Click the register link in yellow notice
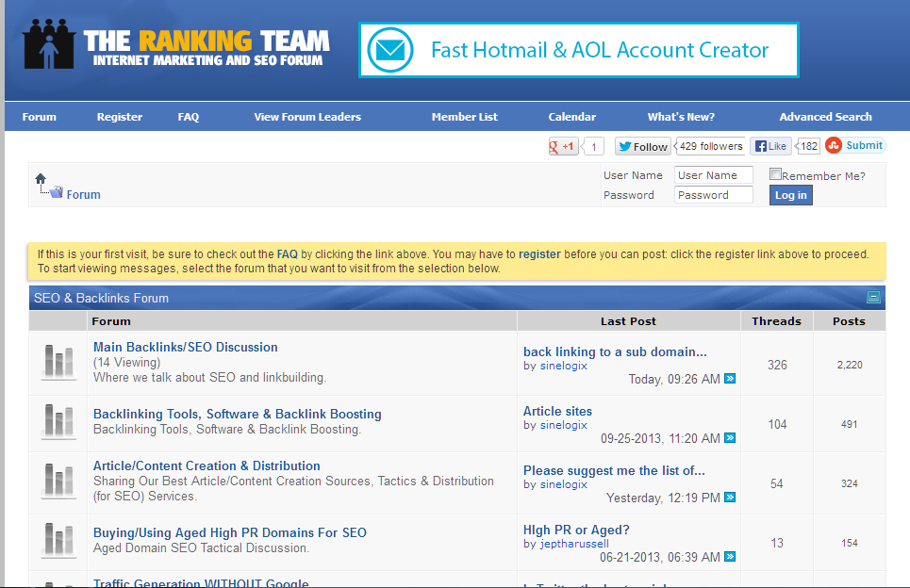Viewport: 910px width, 588px height. point(539,254)
